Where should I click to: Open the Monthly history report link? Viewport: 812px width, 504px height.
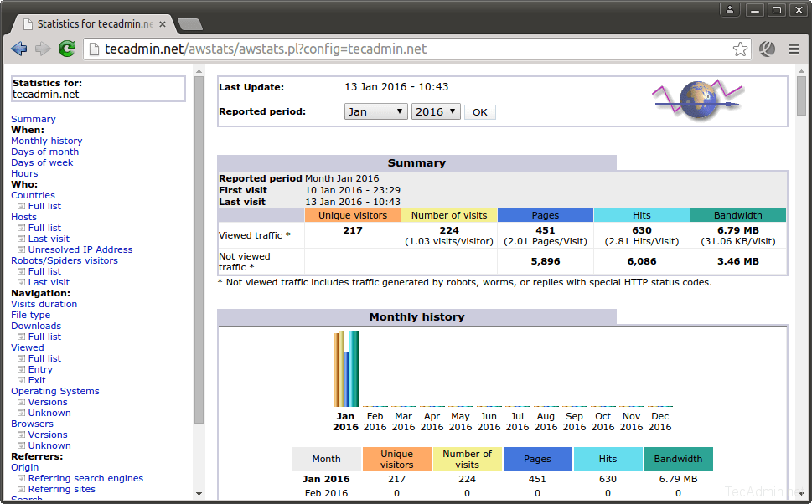(46, 140)
